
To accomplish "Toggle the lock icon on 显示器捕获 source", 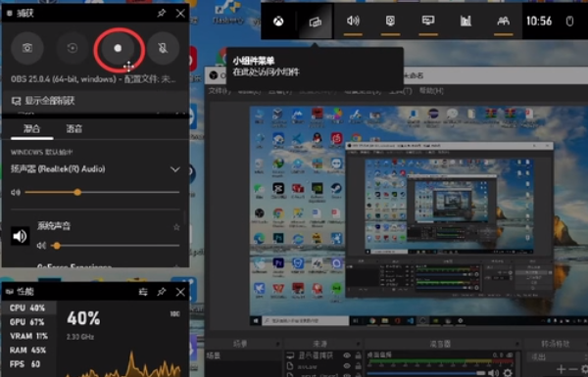I will (x=358, y=355).
